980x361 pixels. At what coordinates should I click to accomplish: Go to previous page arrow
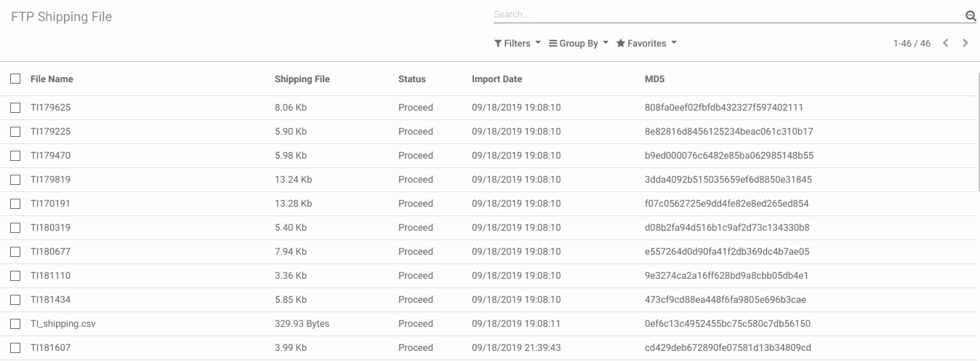[946, 44]
